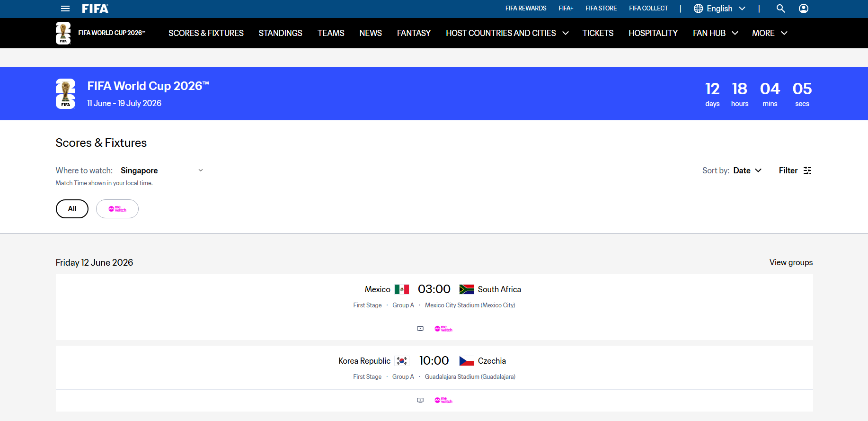Click the Korea Republic flag icon

(x=402, y=361)
